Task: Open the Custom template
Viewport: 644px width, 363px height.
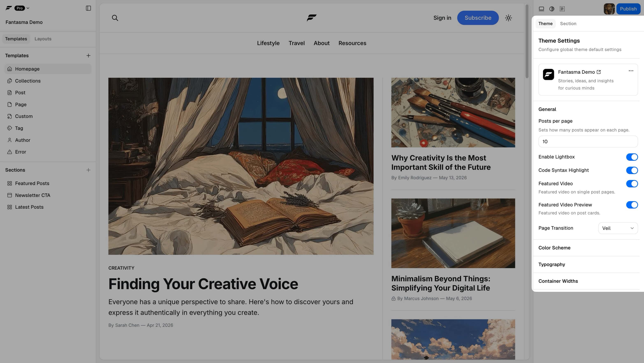Action: (48, 116)
